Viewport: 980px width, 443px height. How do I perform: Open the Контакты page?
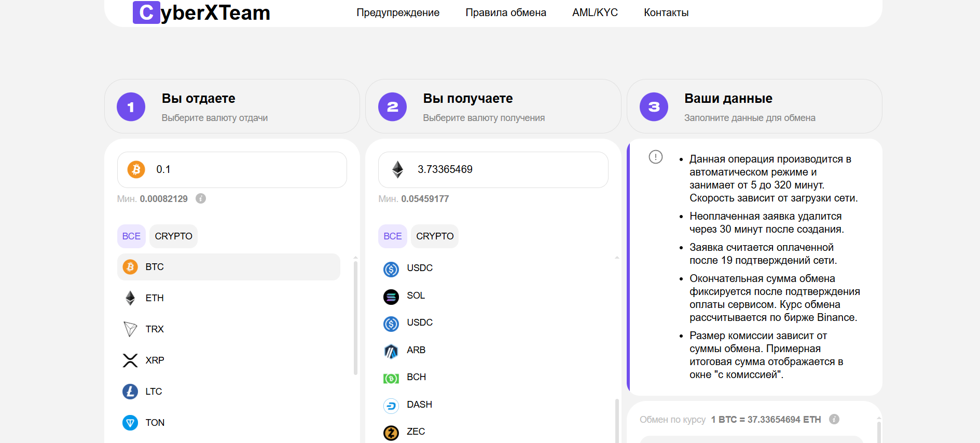[666, 12]
